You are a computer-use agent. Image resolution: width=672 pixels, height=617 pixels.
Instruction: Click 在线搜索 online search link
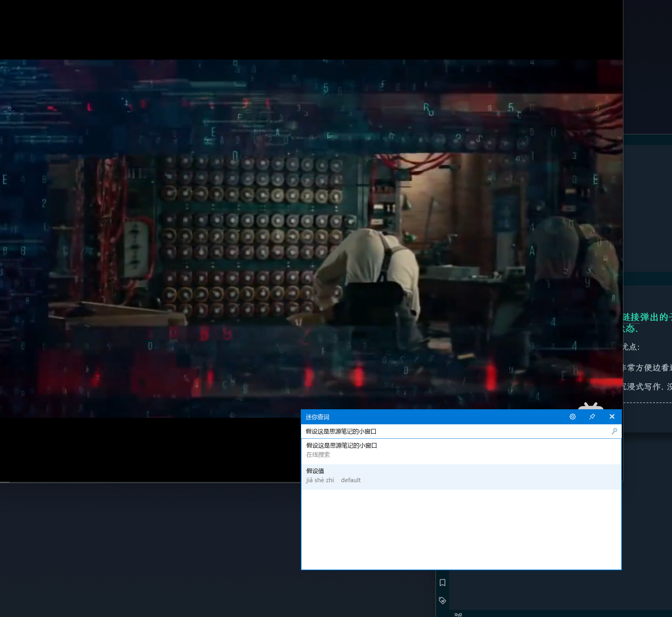[318, 455]
